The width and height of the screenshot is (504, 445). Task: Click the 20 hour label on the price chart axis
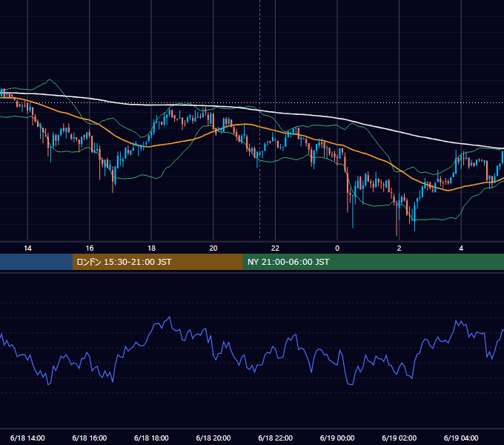click(x=213, y=248)
